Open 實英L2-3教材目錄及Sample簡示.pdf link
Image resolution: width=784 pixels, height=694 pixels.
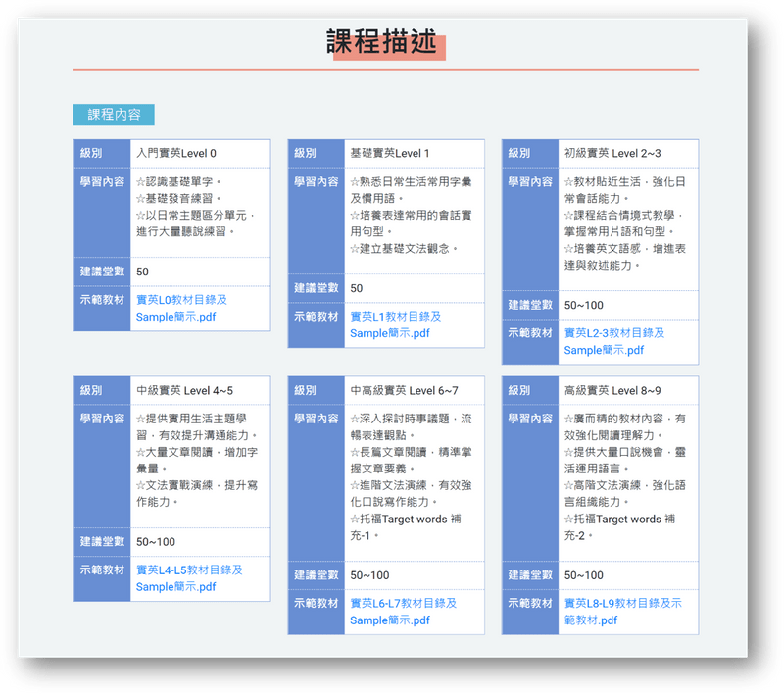click(x=613, y=341)
